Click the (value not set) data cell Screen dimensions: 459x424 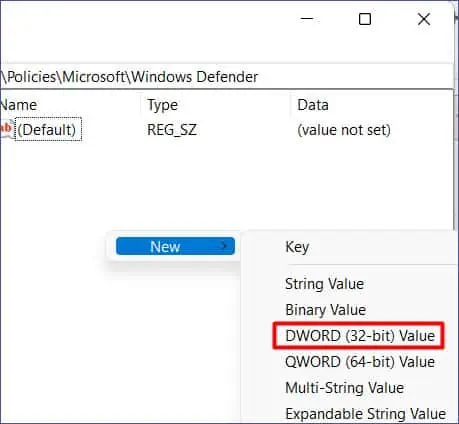pos(344,130)
